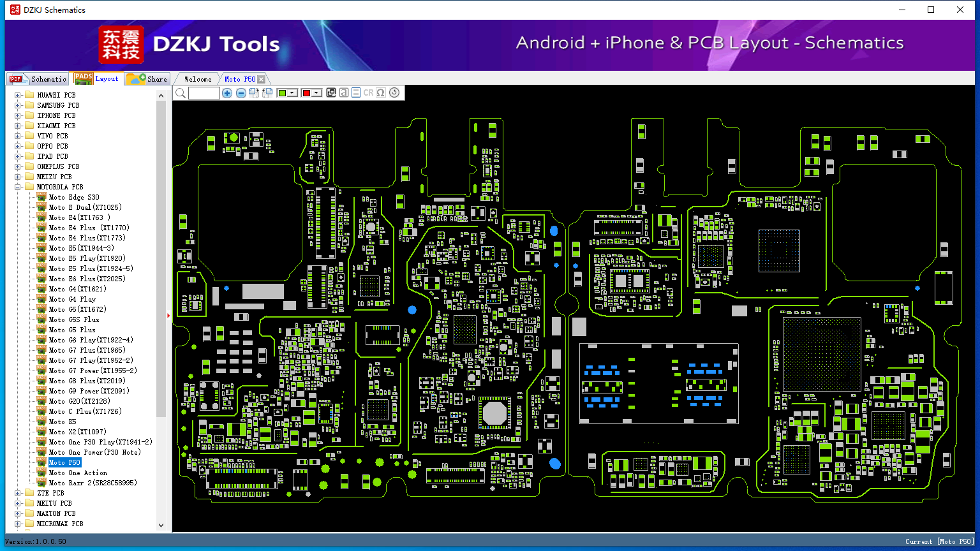
Task: Select the Layout tab
Action: coord(96,78)
